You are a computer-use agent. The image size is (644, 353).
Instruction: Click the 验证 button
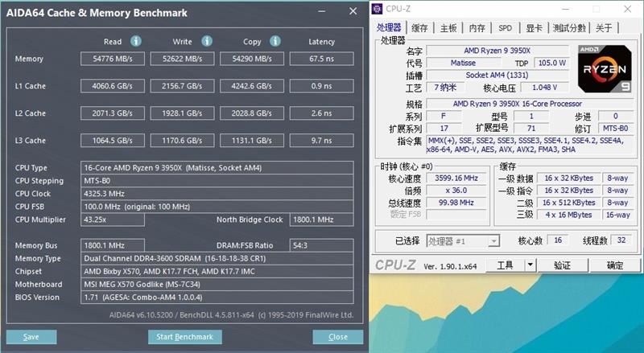pos(563,265)
